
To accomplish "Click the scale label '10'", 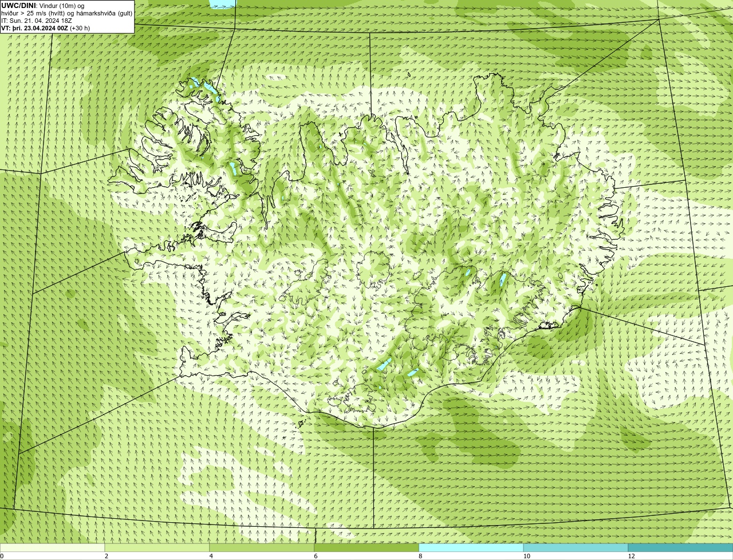I will click(x=526, y=556).
